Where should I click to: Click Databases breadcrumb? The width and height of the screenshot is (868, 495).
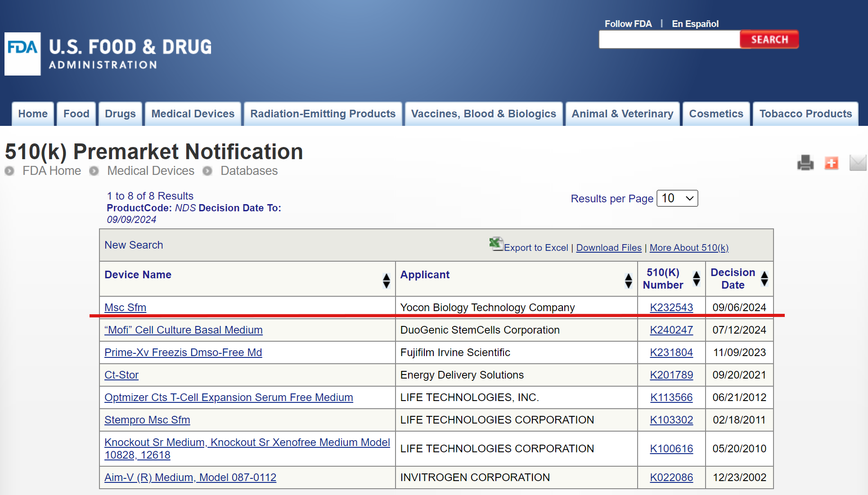coord(249,171)
